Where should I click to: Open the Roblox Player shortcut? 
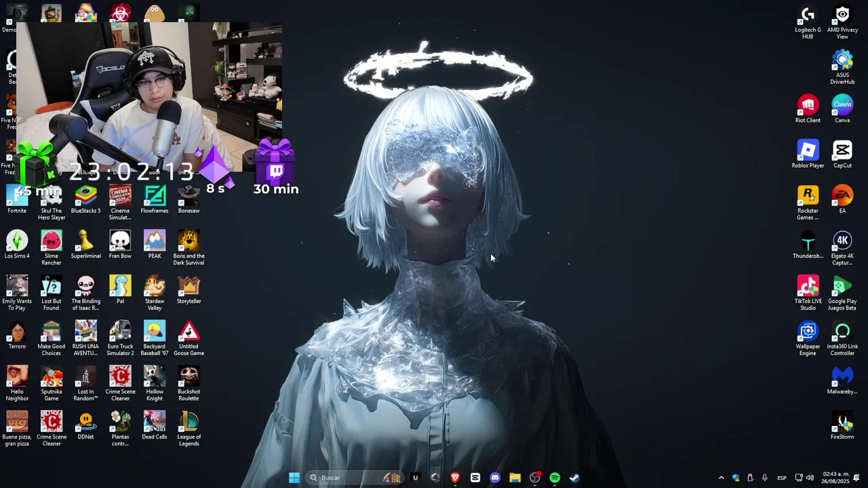click(808, 155)
